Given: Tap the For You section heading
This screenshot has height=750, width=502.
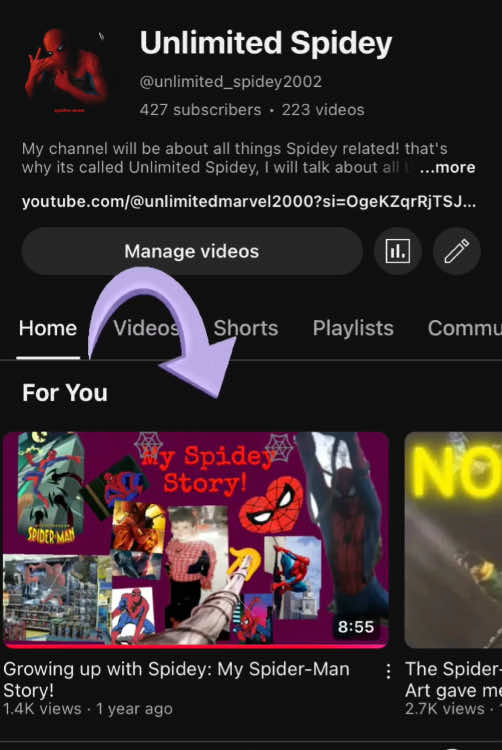Looking at the screenshot, I should (x=65, y=393).
